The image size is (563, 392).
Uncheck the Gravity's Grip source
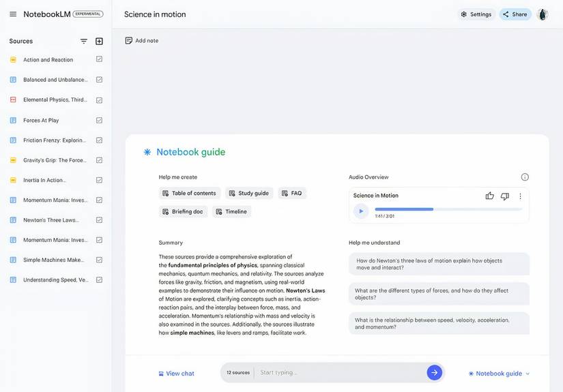click(x=100, y=160)
